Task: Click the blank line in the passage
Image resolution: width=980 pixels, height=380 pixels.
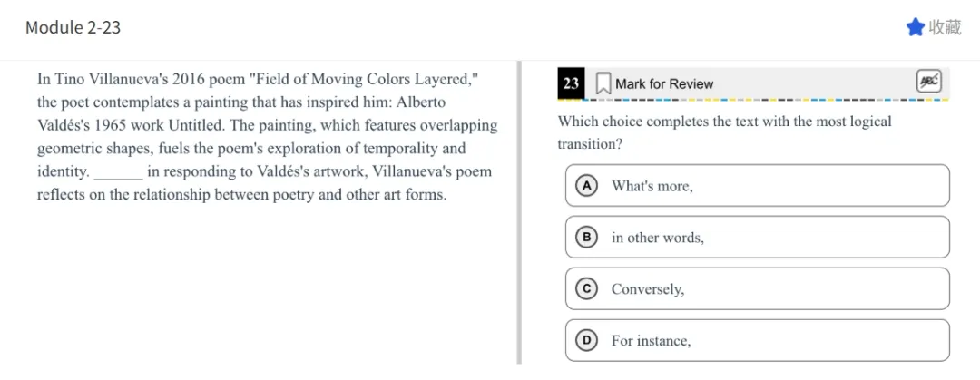Action: (118, 174)
